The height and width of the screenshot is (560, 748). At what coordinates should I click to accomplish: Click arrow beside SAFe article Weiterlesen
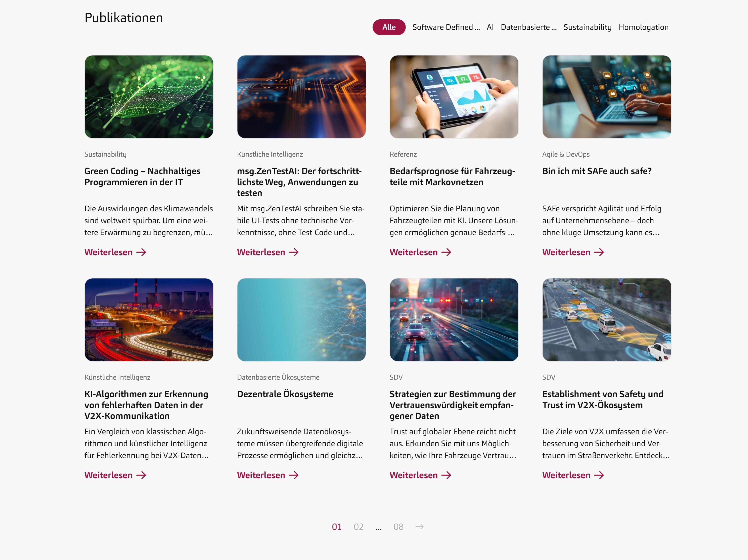[599, 252]
